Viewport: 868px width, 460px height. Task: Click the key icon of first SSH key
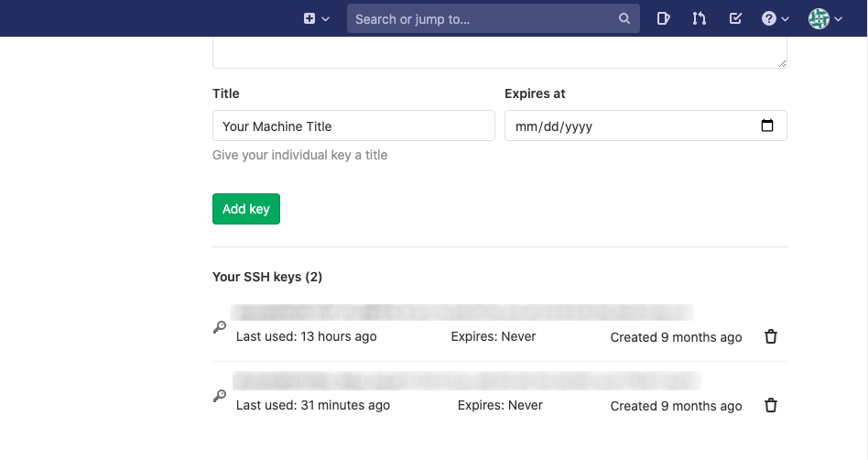[x=220, y=327]
